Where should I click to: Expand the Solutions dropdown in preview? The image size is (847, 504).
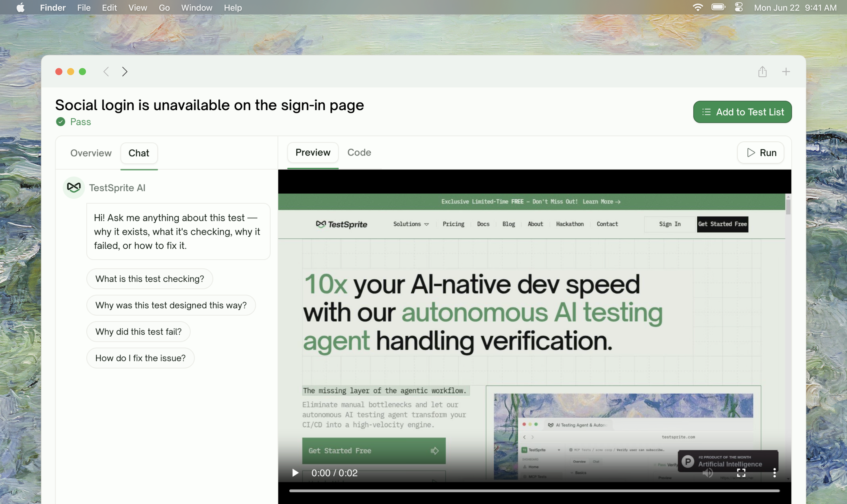tap(411, 224)
